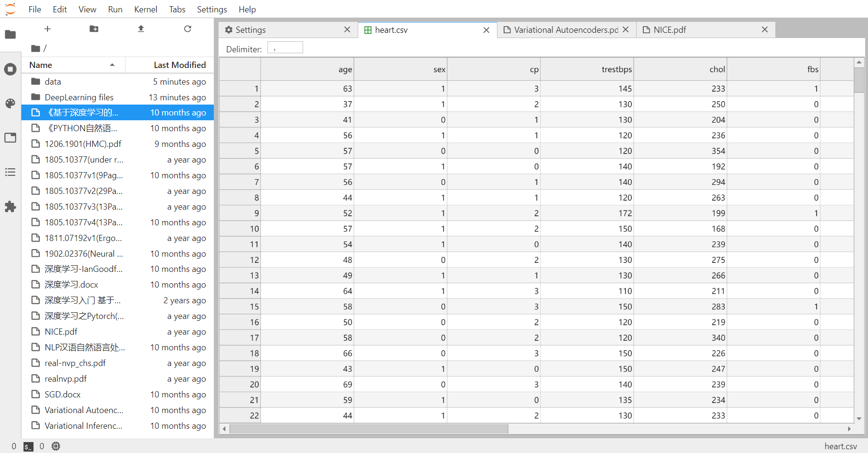Open the data folder
The image size is (868, 453).
coord(53,81)
